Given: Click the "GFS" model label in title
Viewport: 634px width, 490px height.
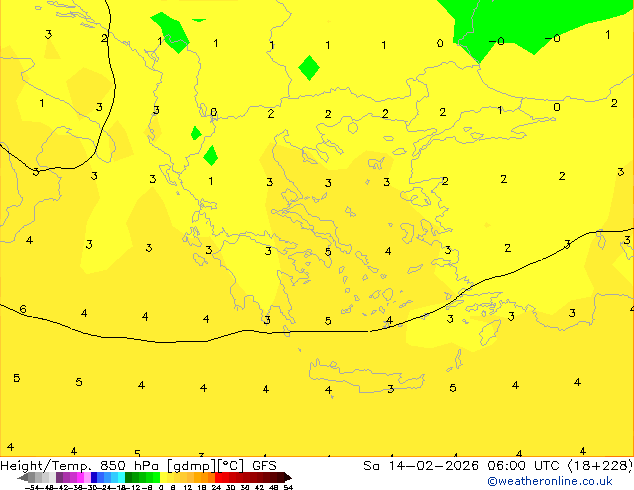Looking at the screenshot, I should click(x=264, y=466).
